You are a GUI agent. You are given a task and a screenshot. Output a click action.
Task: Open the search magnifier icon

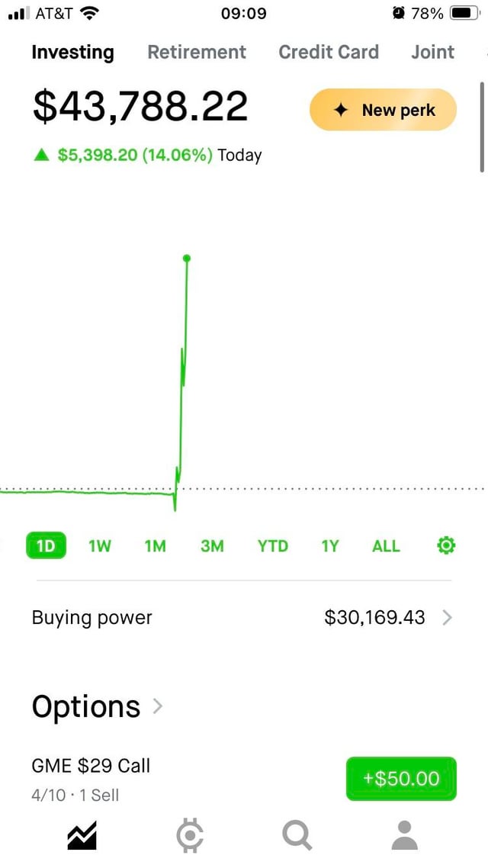pyautogui.click(x=296, y=836)
